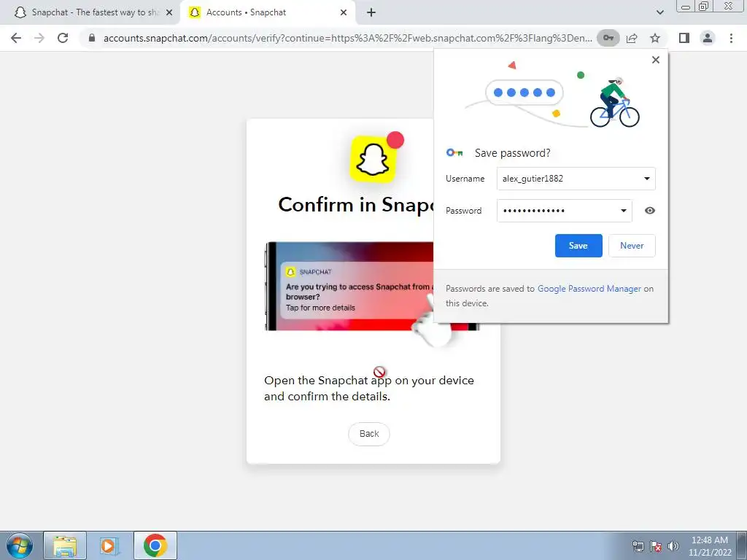Screen dimensions: 747x560
Task: Close the Accounts • Snapchat tab
Action: tap(344, 13)
